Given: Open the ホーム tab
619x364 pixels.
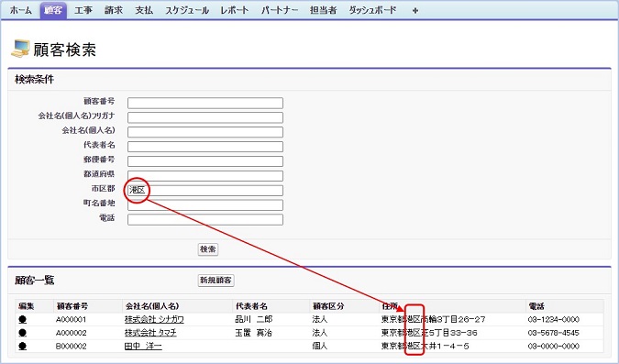Looking at the screenshot, I should point(20,10).
